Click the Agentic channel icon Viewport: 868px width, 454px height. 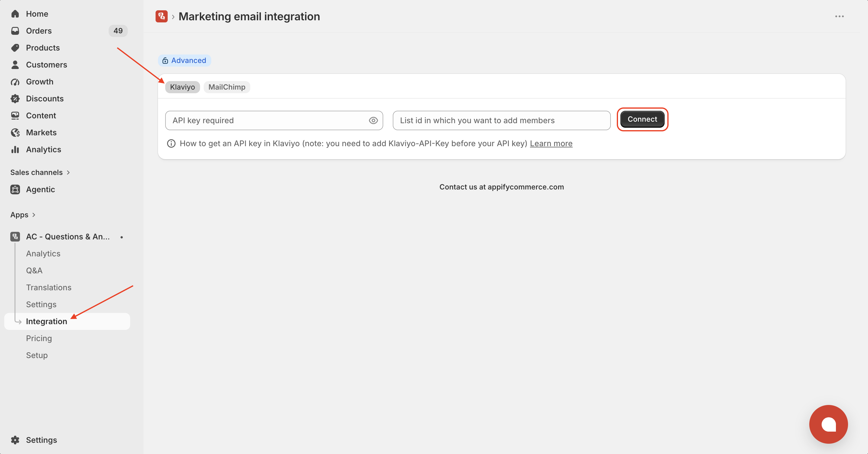coord(15,189)
